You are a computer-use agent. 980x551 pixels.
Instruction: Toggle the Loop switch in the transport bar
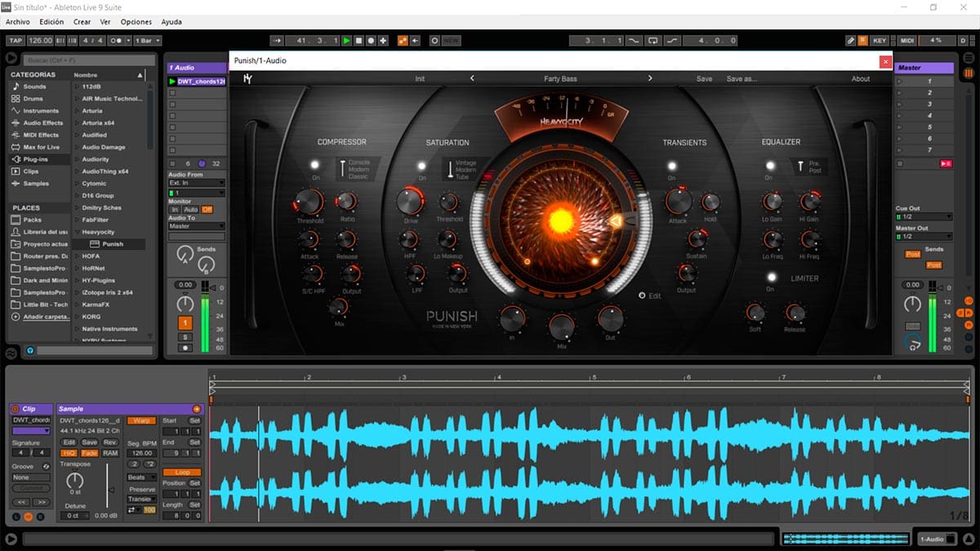pyautogui.click(x=653, y=40)
